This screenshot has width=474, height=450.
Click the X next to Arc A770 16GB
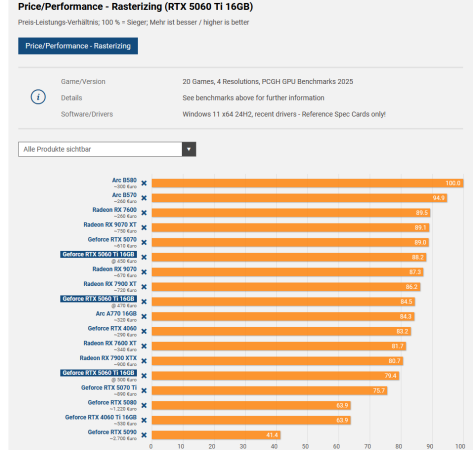coord(144,316)
